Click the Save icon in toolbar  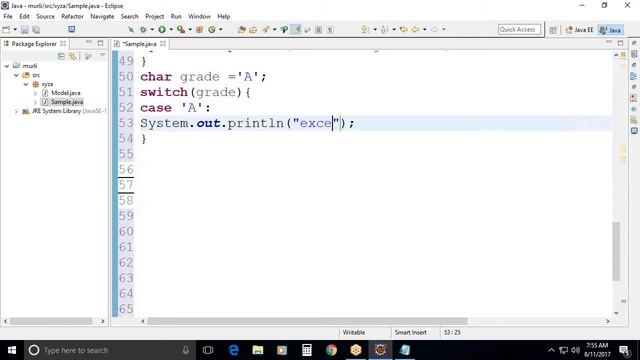(x=24, y=29)
